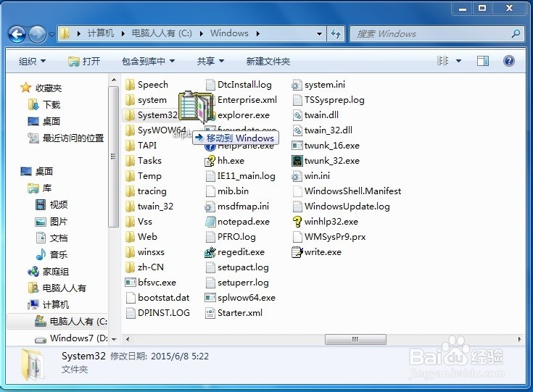Viewport: 533px width, 392px height.
Task: Select the Speech folder icon
Action: [130, 85]
